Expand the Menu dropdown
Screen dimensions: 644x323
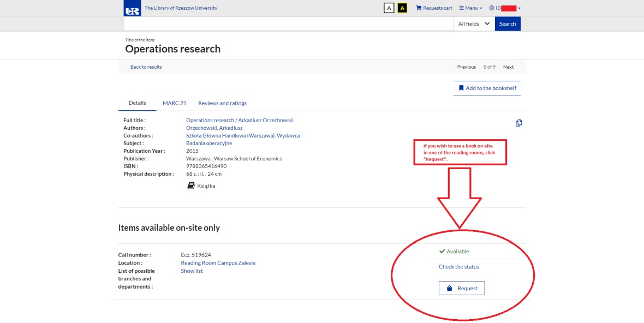470,8
